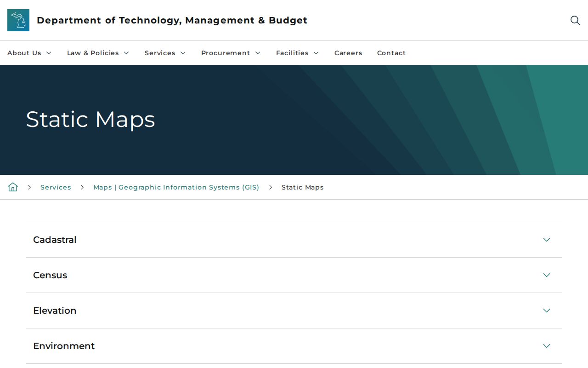This screenshot has height=368, width=588.
Task: Open the Procurement menu
Action: point(231,53)
